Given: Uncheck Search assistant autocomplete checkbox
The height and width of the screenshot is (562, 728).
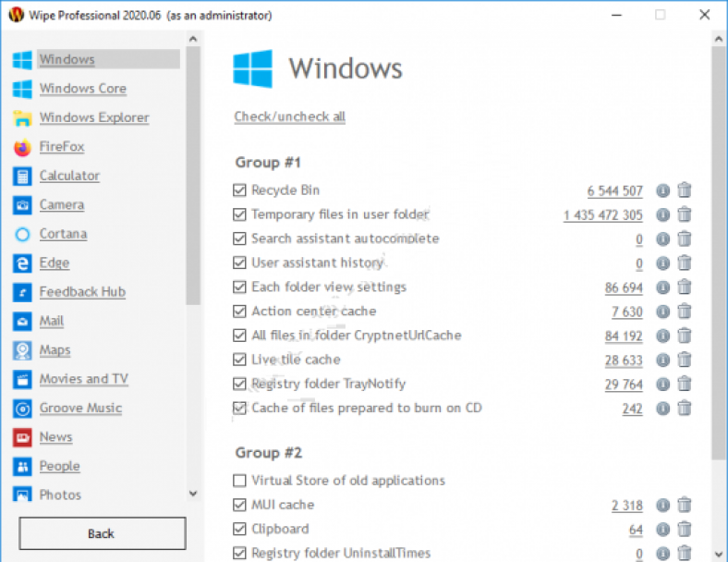Looking at the screenshot, I should [239, 238].
